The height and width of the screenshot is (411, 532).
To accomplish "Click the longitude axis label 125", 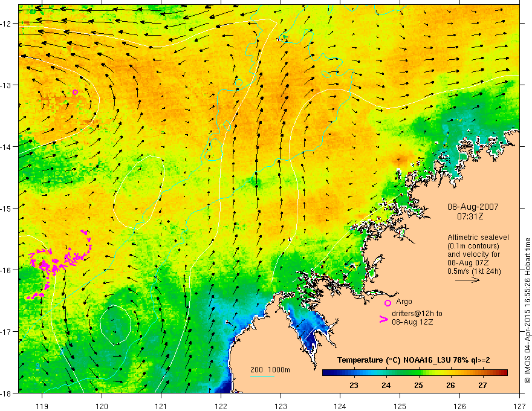I will point(400,406).
